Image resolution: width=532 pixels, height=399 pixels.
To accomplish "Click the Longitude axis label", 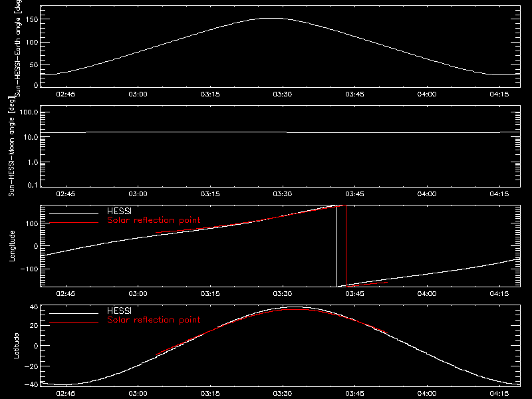I will point(12,246).
